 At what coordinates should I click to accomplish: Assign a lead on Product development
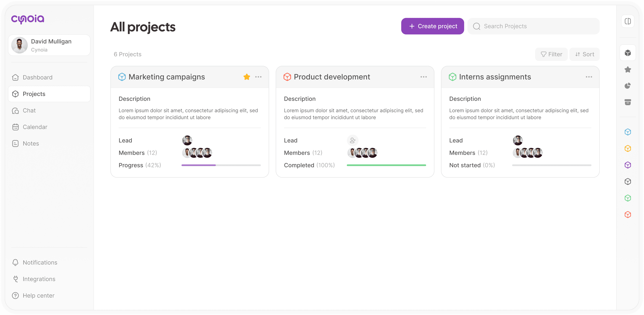[353, 141]
